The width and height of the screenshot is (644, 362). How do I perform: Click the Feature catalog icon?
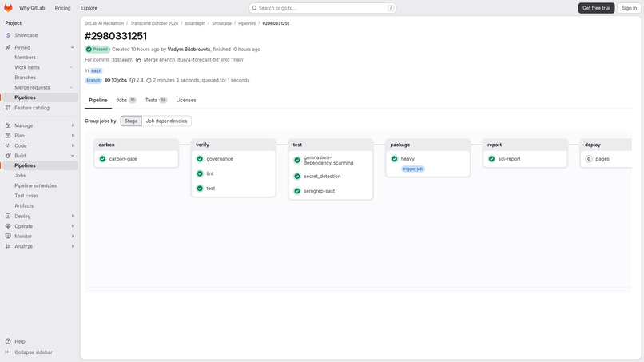pyautogui.click(x=8, y=108)
